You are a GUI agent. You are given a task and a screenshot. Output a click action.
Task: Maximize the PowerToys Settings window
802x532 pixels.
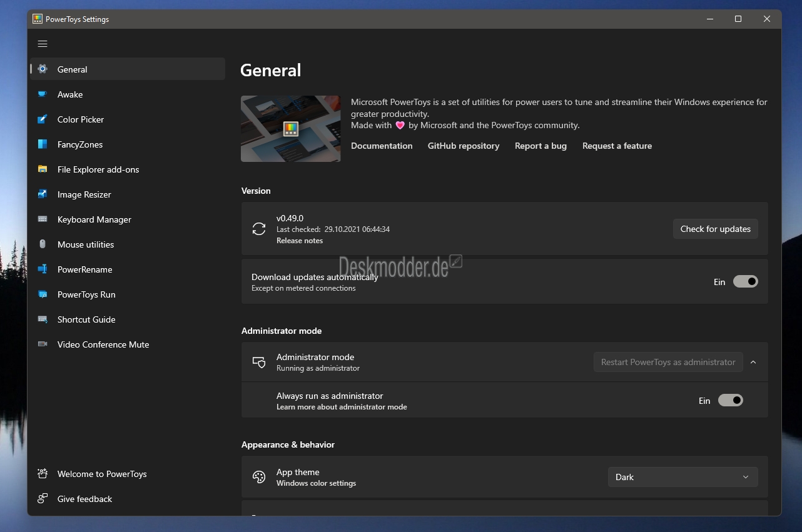tap(738, 19)
